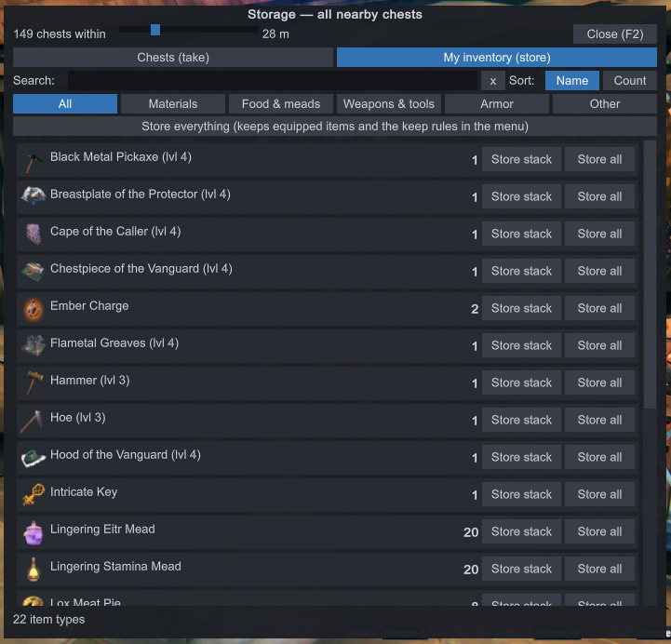Click the Lingering Stamina Mead icon
671x644 pixels.
pyautogui.click(x=34, y=570)
